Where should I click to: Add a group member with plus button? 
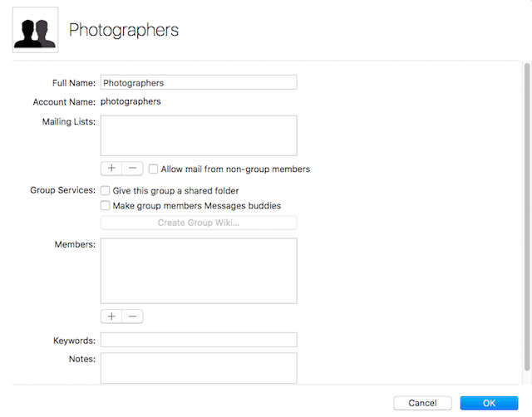(x=111, y=316)
